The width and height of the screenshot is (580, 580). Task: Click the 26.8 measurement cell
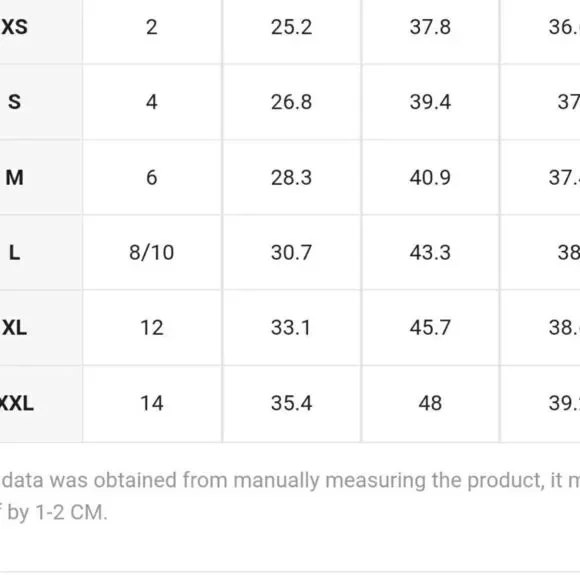(291, 102)
